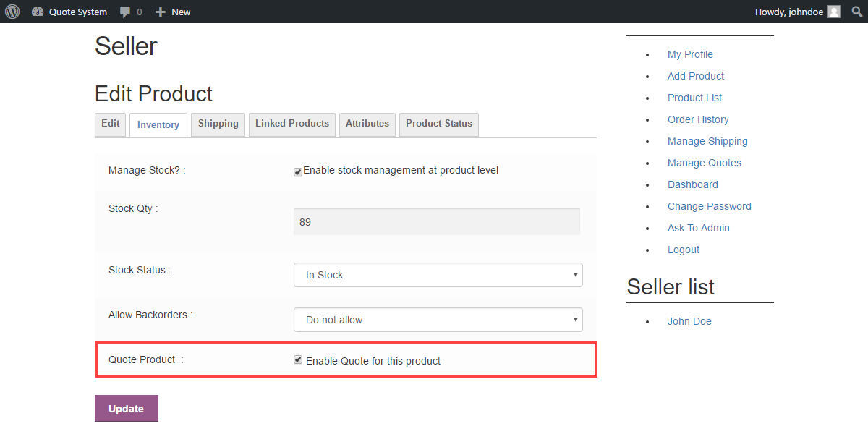Open the Stock Status dropdown
This screenshot has height=434, width=868.
click(438, 275)
